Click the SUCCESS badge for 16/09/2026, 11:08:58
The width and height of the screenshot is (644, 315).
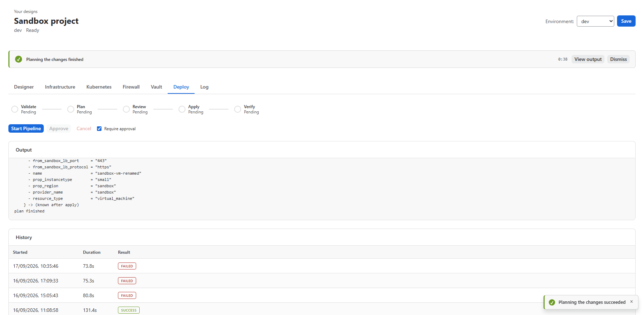[129, 310]
